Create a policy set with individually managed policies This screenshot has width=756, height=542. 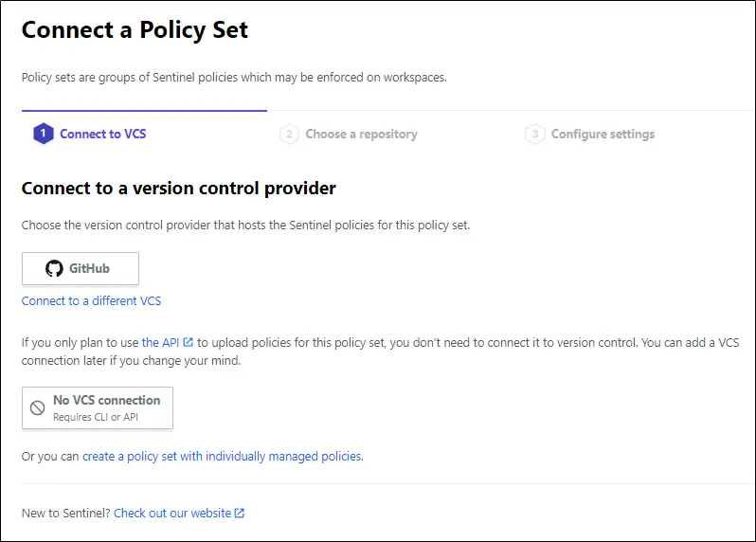click(222, 457)
